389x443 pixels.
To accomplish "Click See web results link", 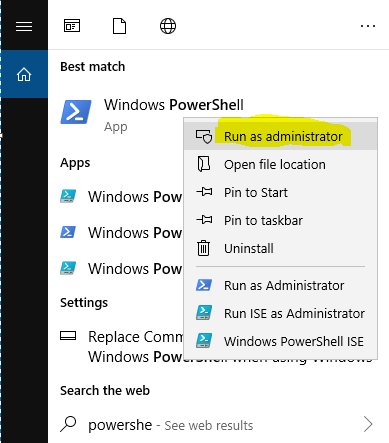I will coord(209,425).
